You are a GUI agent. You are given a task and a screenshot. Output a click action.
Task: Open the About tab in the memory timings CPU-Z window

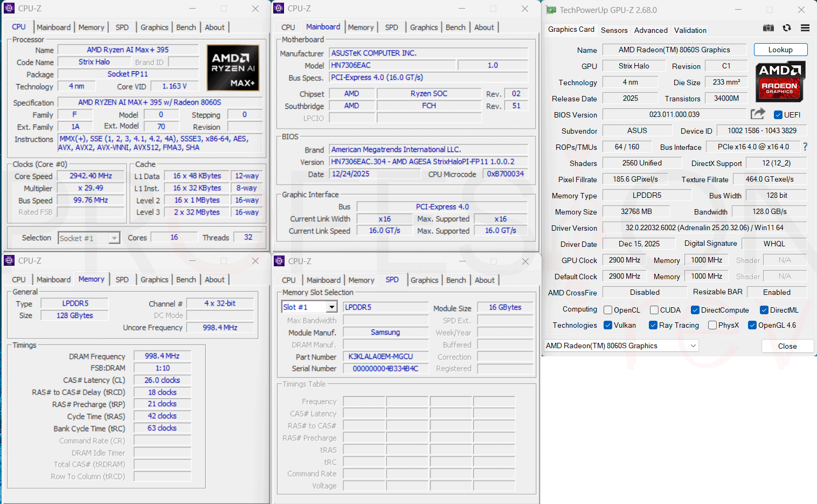(x=214, y=280)
